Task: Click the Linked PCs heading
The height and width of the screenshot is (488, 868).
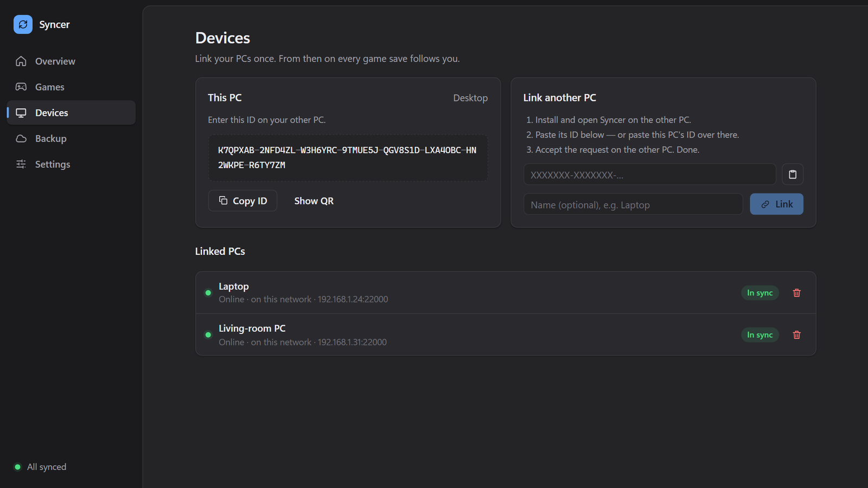Action: point(220,252)
